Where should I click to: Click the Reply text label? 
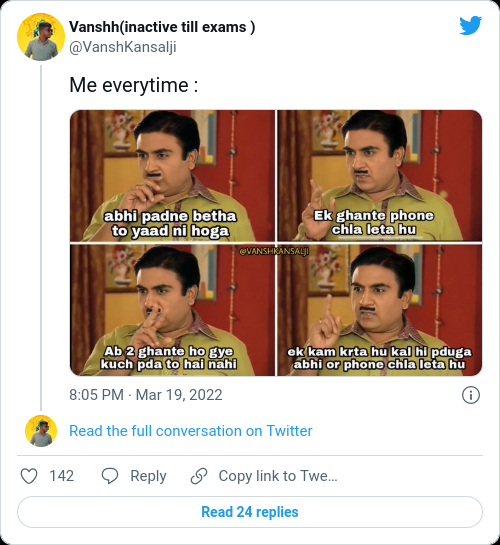pyautogui.click(x=148, y=476)
